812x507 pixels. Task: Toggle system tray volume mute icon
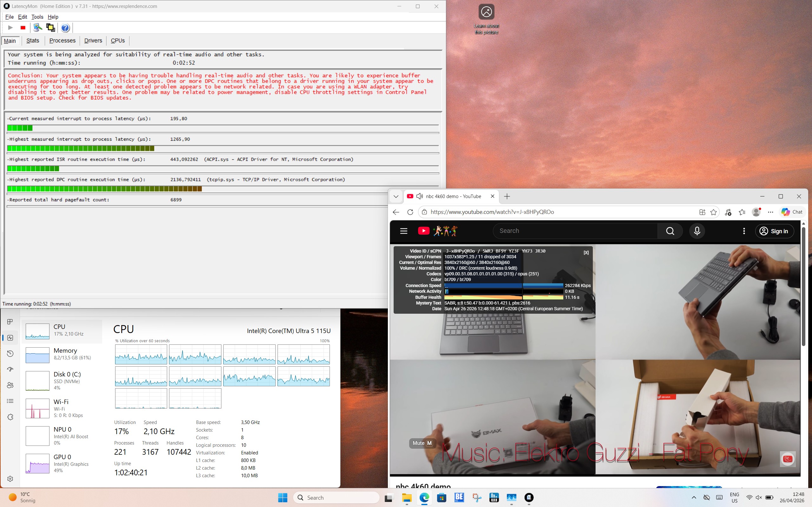(x=759, y=497)
